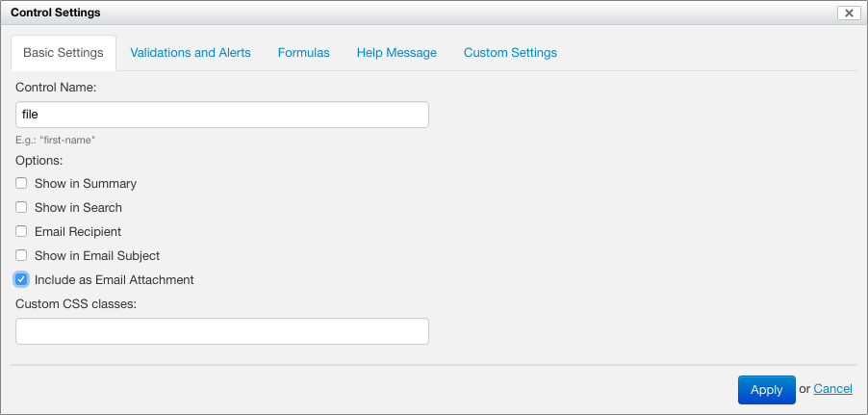868x415 pixels.
Task: Click the 'Options:' section label
Action: coord(39,160)
